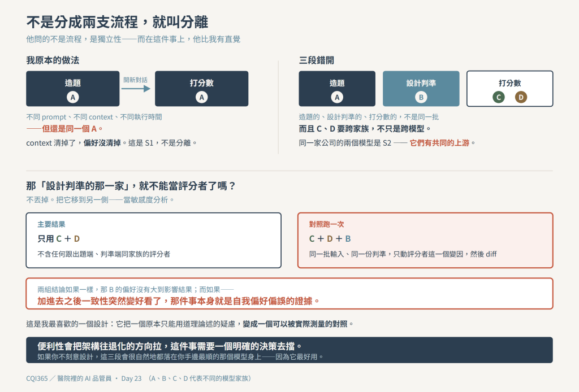The height and width of the screenshot is (392, 579).
Task: Select the 設計判準 teal box
Action: coord(421,89)
